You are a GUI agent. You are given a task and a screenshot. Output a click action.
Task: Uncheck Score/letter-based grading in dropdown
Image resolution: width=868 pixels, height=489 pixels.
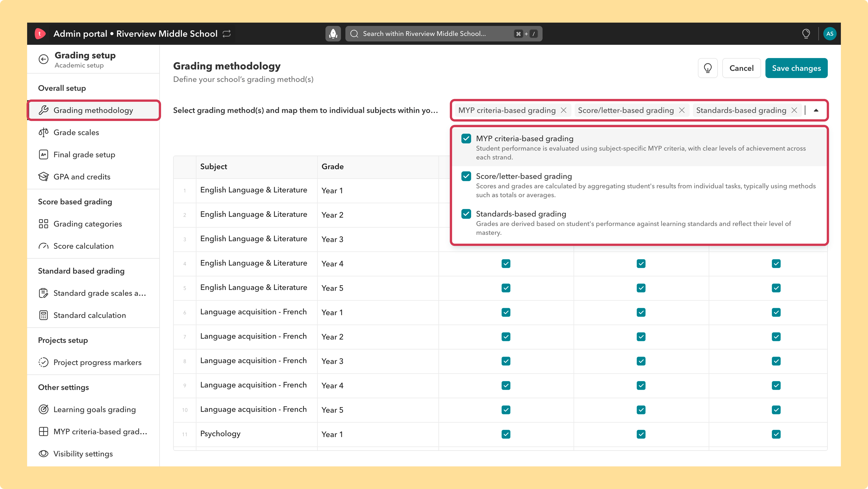466,176
